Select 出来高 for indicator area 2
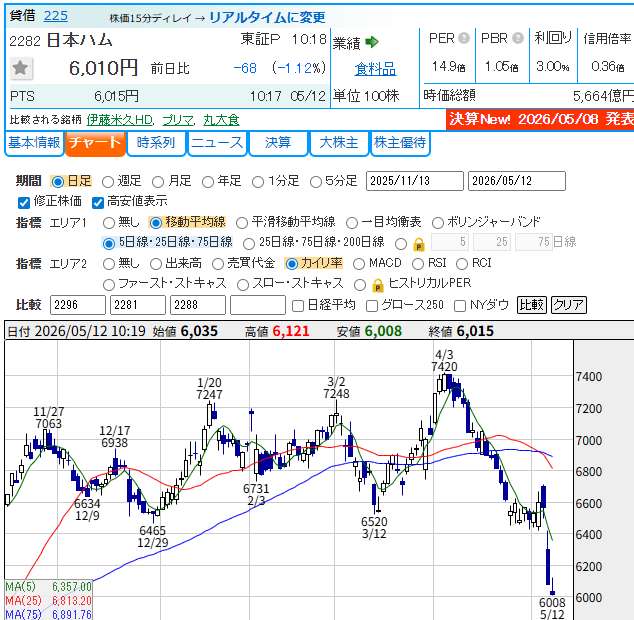 click(x=156, y=264)
